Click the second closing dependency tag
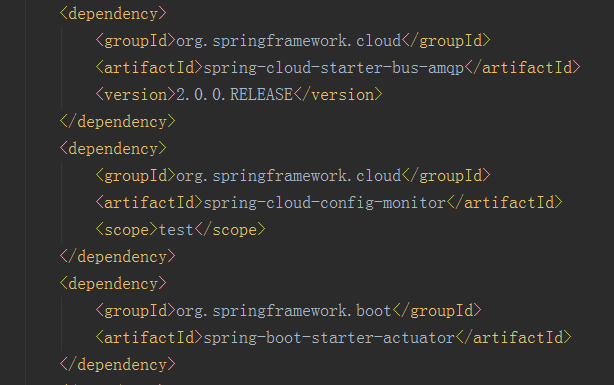614x385 pixels. coord(117,257)
